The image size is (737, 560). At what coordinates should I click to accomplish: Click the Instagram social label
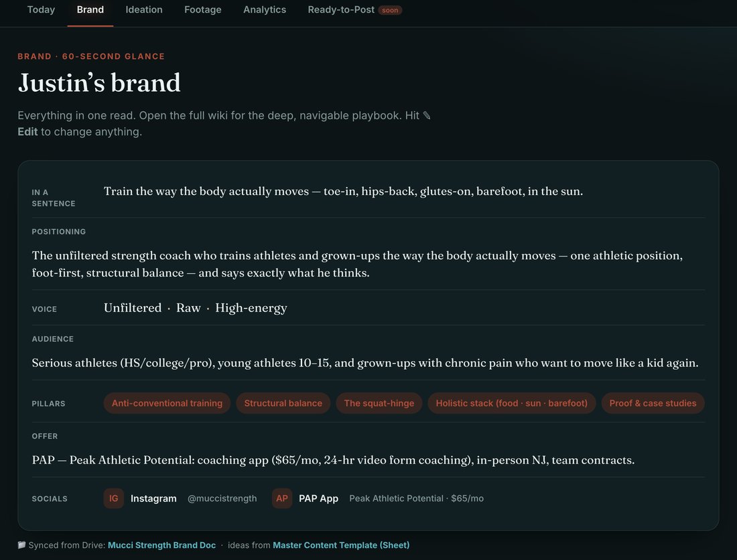[153, 498]
